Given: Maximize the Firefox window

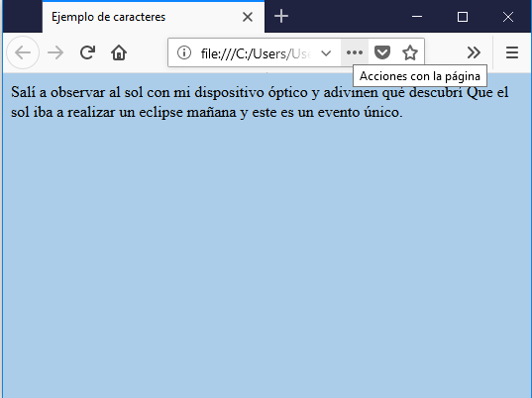Looking at the screenshot, I should [463, 17].
